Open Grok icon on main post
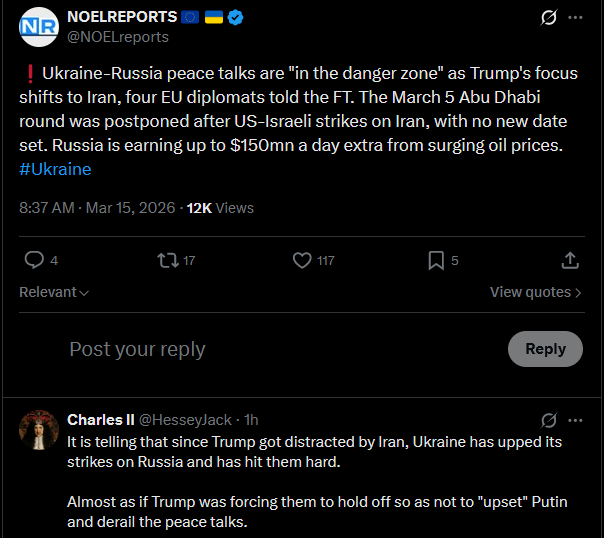The width and height of the screenshot is (604, 538). pyautogui.click(x=549, y=17)
